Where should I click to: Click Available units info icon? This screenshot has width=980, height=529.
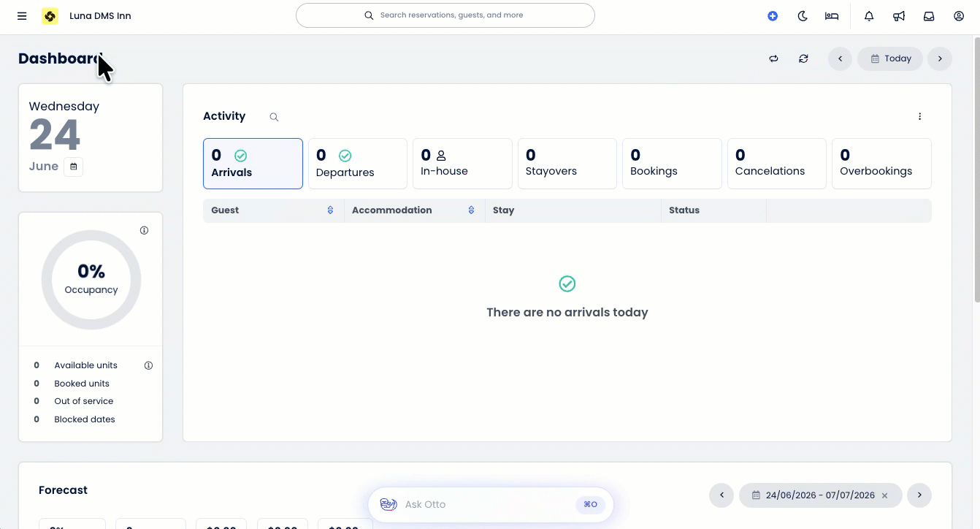pos(148,365)
